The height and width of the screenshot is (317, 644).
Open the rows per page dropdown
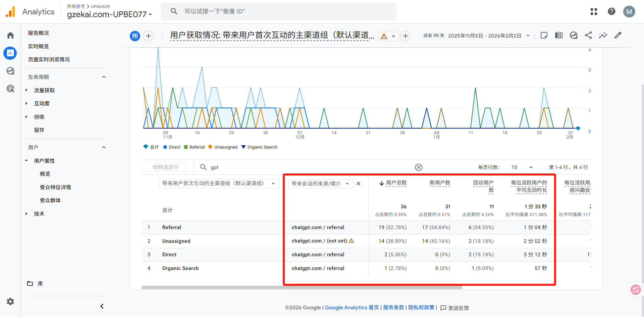click(x=522, y=167)
